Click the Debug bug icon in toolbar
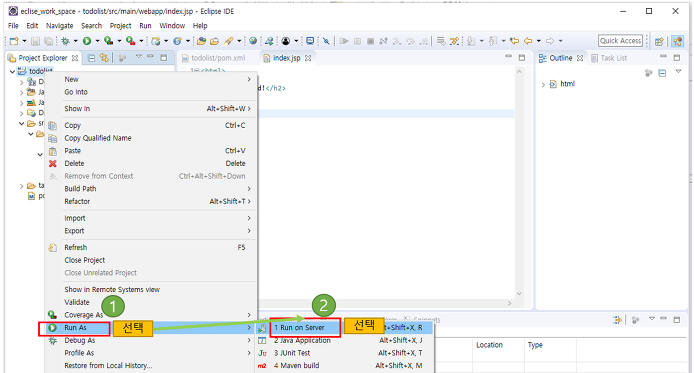The image size is (694, 373). 66,41
